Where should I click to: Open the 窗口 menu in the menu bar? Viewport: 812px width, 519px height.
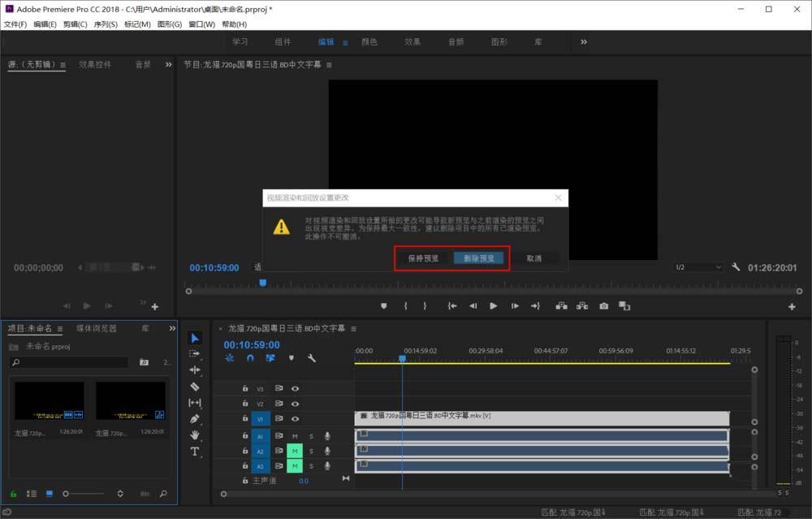click(200, 24)
